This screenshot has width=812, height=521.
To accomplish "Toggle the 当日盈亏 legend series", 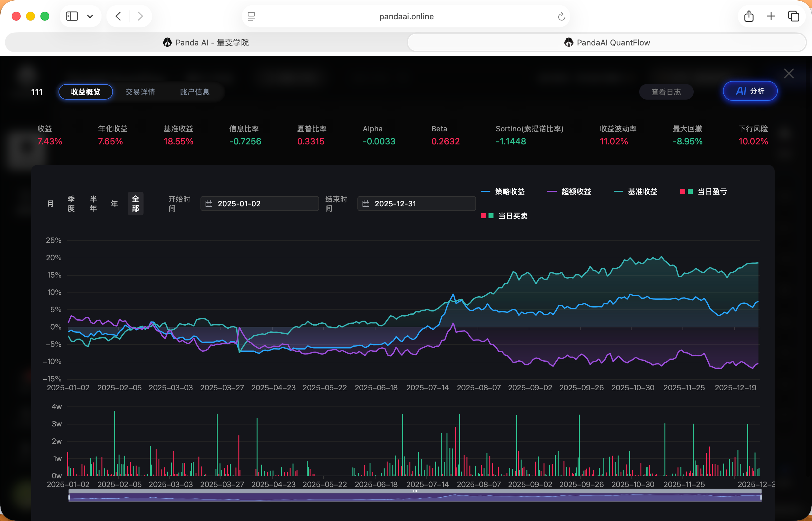I will point(703,191).
